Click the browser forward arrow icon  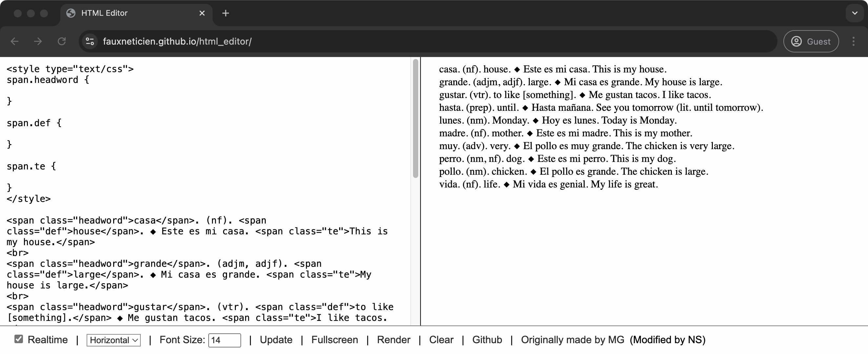click(38, 41)
